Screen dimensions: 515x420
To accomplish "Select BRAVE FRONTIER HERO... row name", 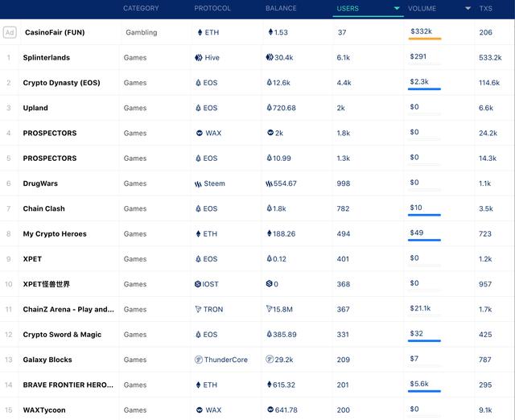I will point(68,385).
